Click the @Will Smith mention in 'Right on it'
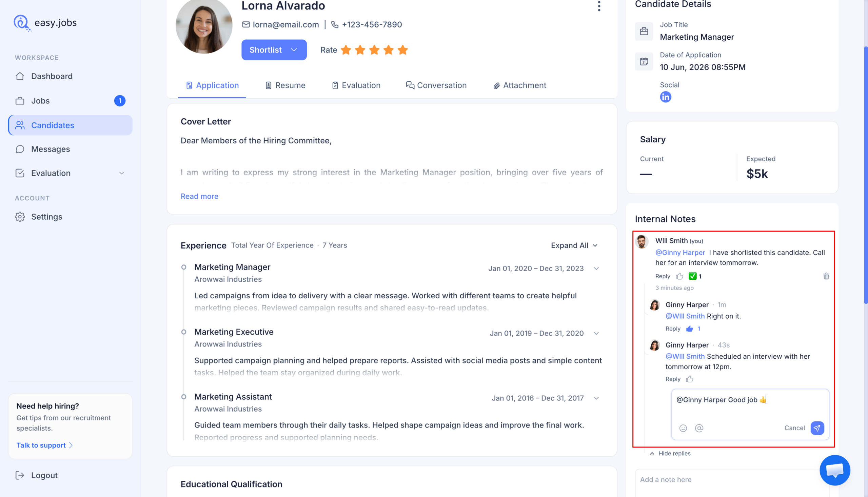The image size is (868, 497). (685, 316)
